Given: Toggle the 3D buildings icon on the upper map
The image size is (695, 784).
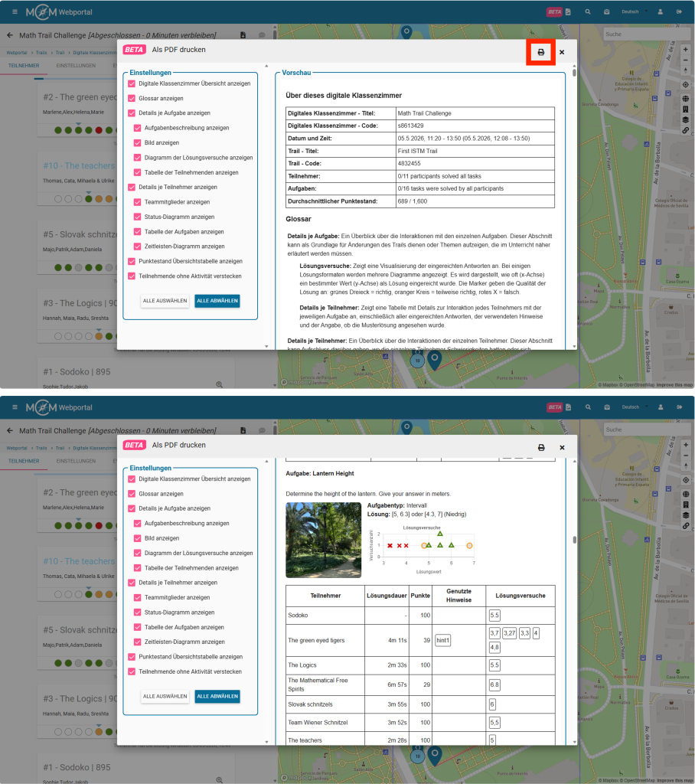Looking at the screenshot, I should pyautogui.click(x=686, y=109).
